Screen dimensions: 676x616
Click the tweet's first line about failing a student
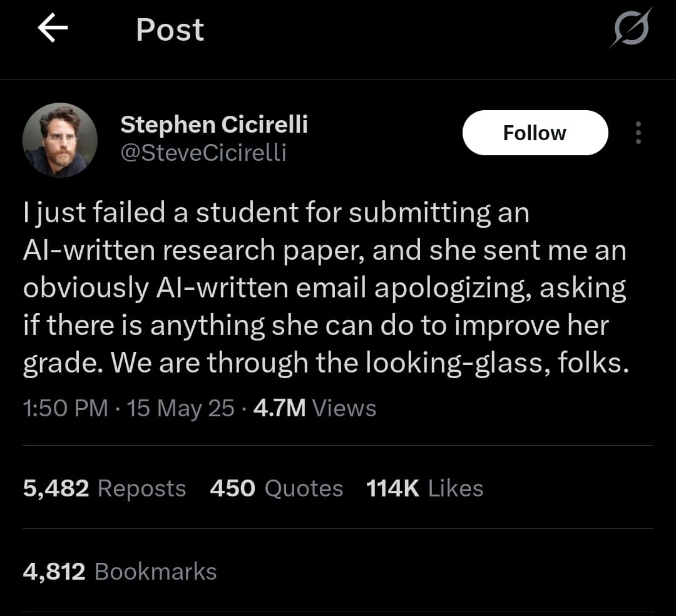pos(276,213)
